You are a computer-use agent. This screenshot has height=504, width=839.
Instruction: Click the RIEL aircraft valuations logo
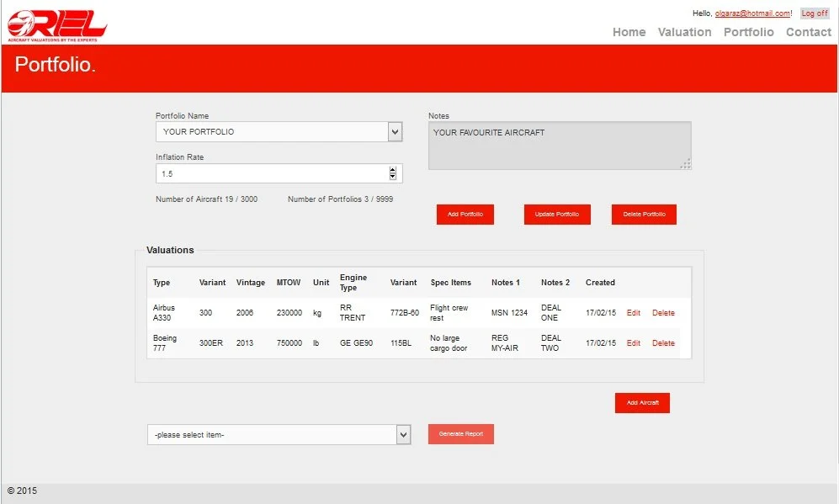(x=57, y=26)
